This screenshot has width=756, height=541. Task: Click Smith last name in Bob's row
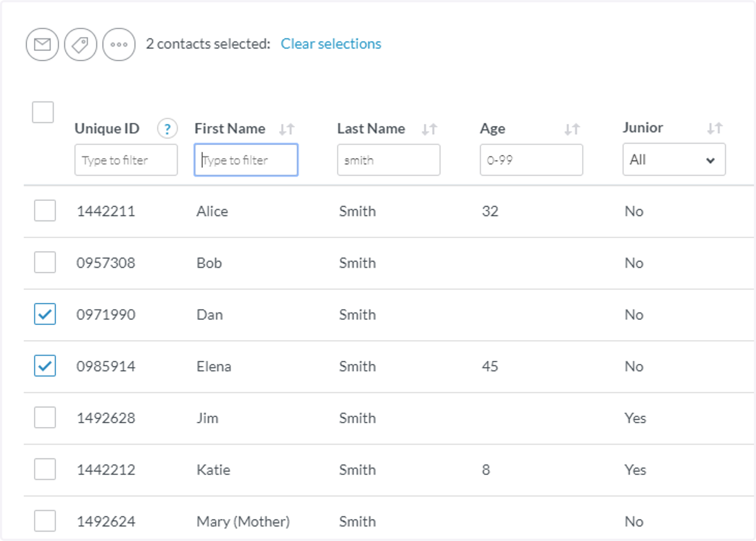(357, 263)
